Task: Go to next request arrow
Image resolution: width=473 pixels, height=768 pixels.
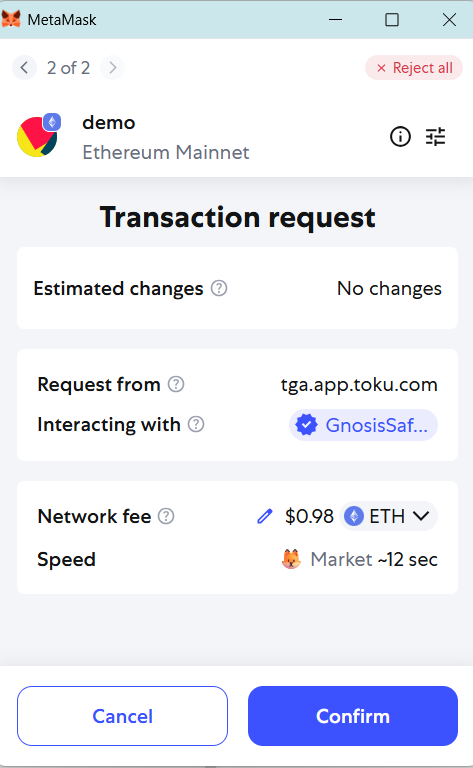Action: 113,68
